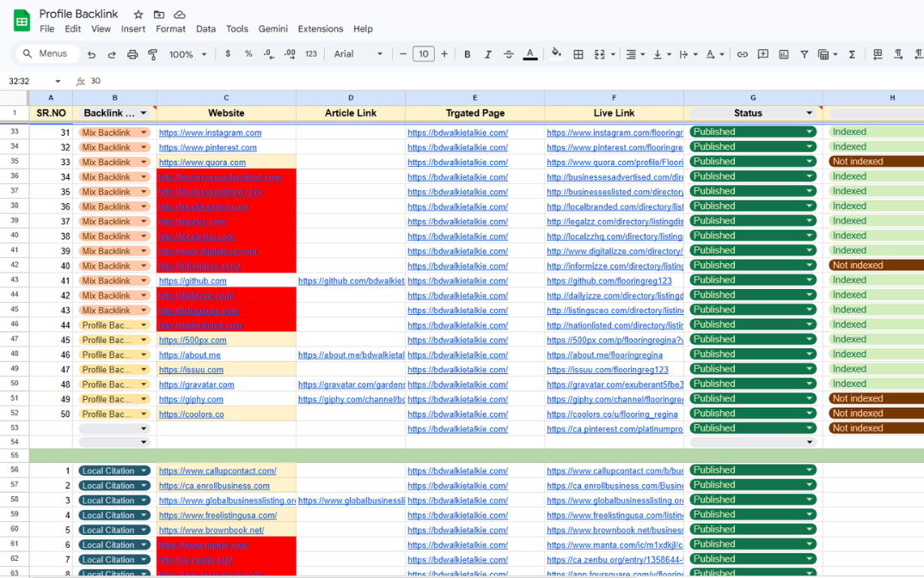Insert a chart using toolbar icon
Image resolution: width=924 pixels, height=578 pixels.
[x=784, y=54]
